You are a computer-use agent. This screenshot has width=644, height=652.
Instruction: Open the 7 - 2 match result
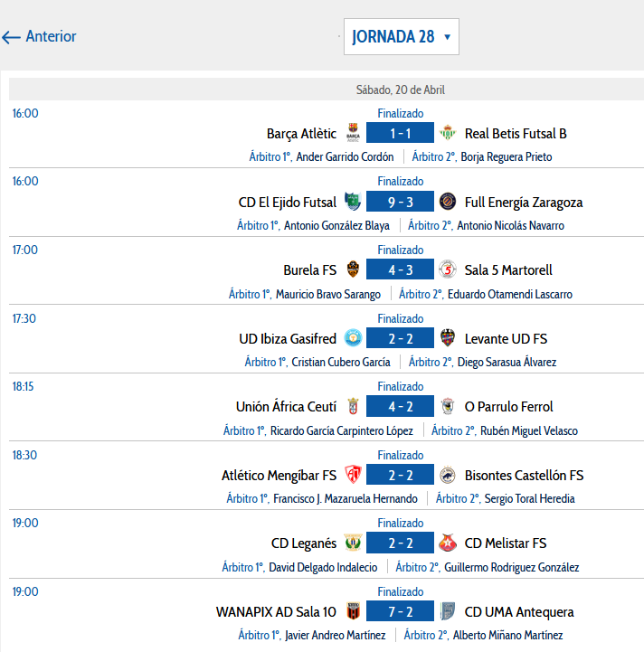(x=401, y=611)
